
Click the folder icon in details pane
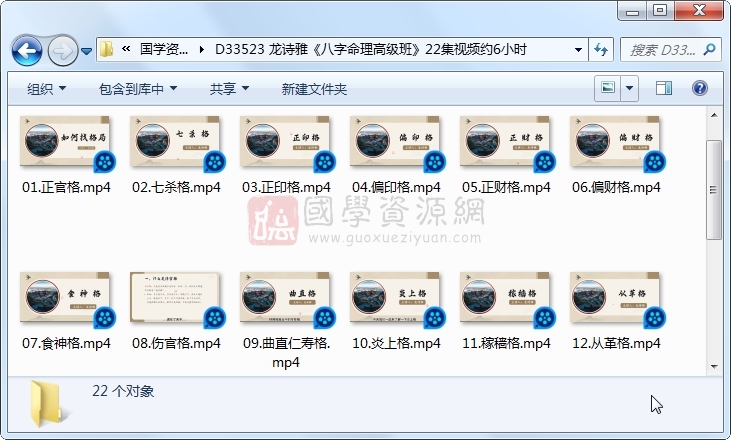click(x=49, y=404)
